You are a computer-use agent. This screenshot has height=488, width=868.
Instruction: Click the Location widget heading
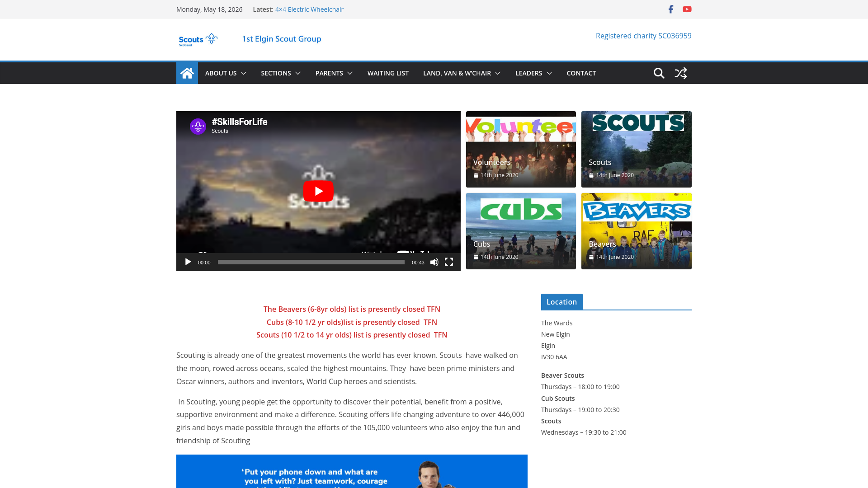[561, 302]
